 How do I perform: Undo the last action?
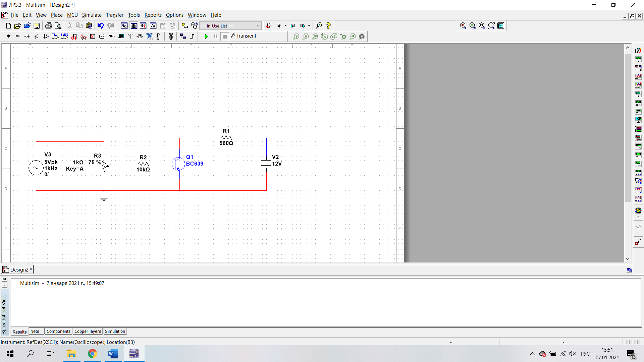[101, 25]
